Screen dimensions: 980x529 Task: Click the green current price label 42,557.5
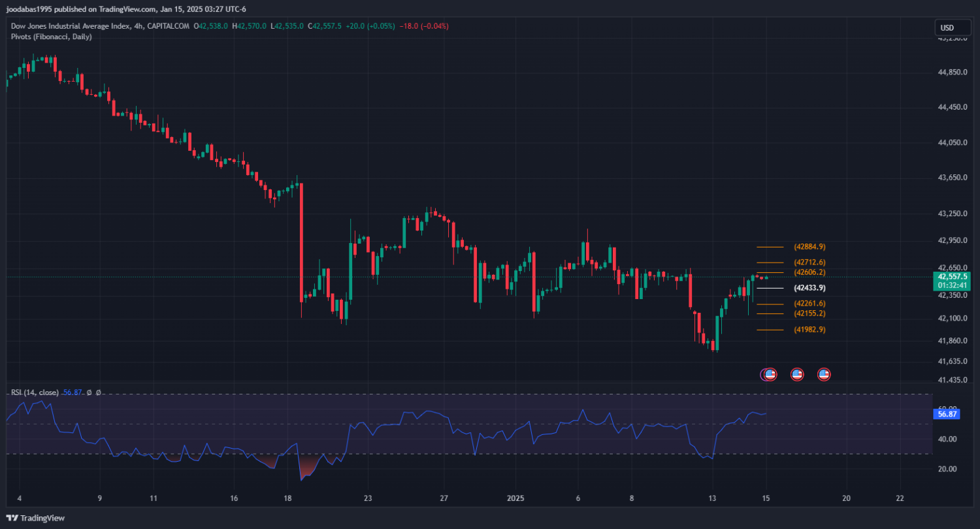(x=952, y=277)
